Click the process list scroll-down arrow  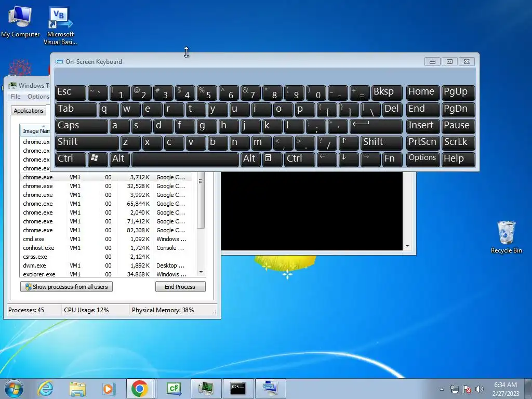point(201,272)
